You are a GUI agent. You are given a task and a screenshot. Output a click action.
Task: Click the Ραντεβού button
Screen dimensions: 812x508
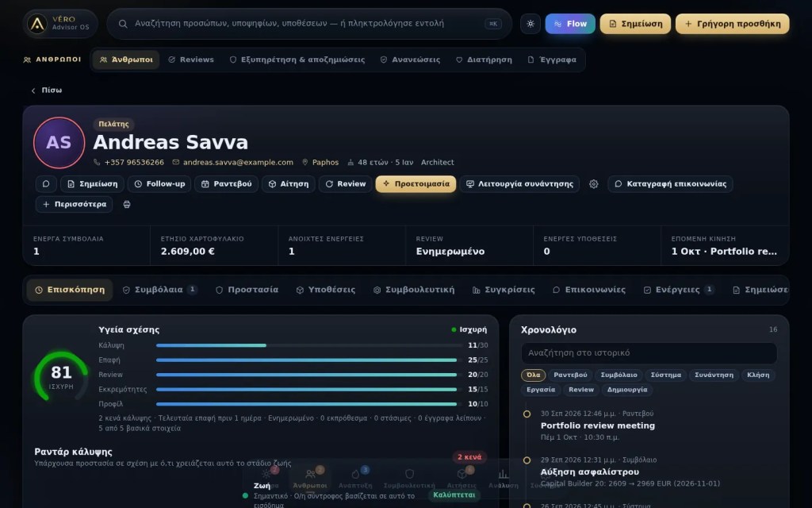226,184
